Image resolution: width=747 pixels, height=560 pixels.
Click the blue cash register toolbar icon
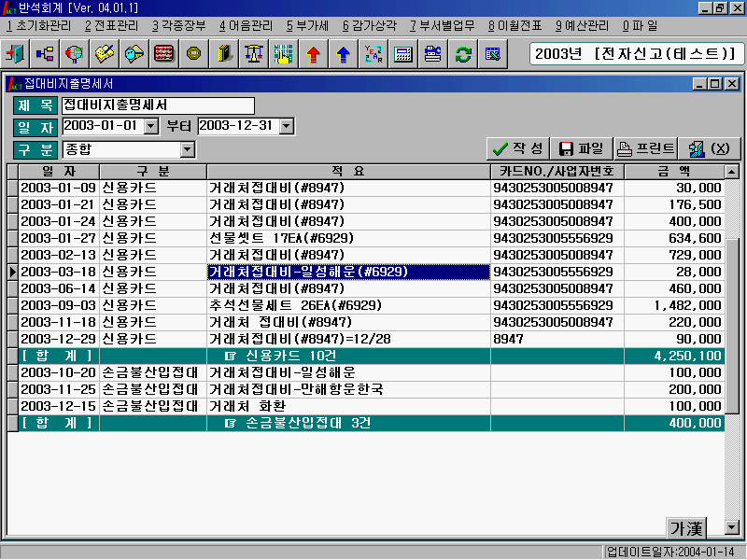pyautogui.click(x=432, y=54)
